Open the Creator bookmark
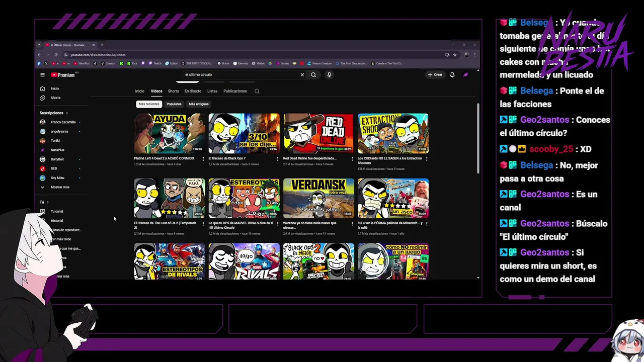This screenshot has height=362, width=644. pyautogui.click(x=108, y=63)
